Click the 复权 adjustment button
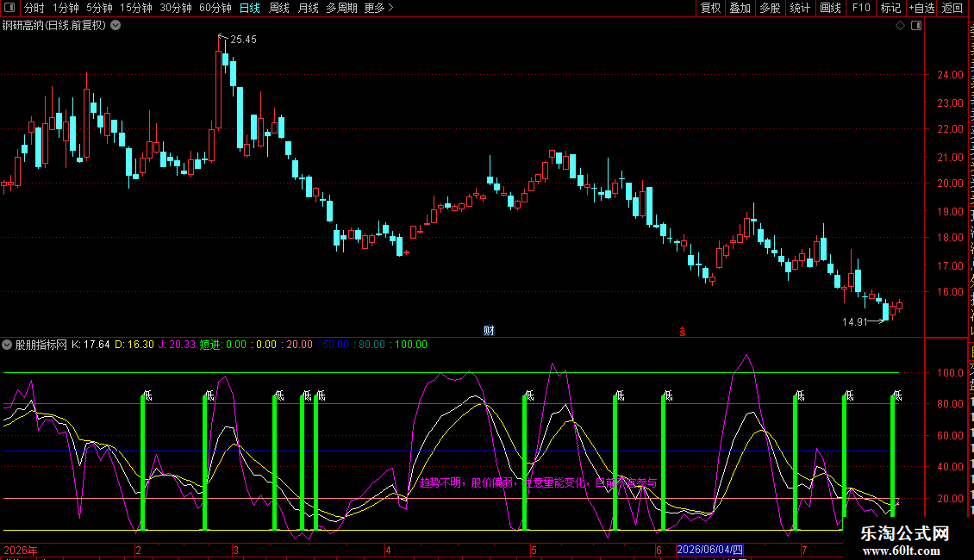The height and width of the screenshot is (560, 974). [x=710, y=8]
